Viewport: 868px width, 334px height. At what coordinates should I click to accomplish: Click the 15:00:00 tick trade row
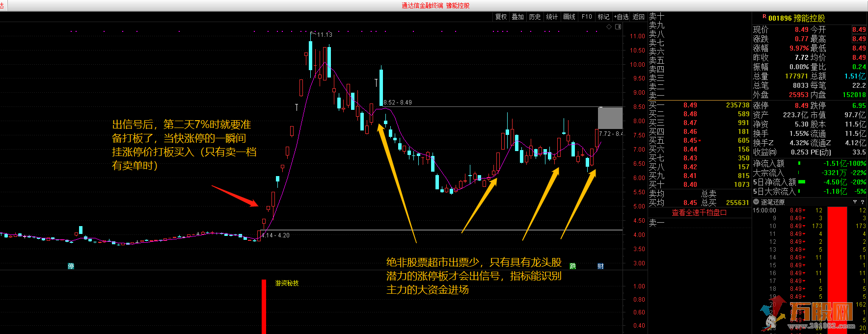pos(810,210)
